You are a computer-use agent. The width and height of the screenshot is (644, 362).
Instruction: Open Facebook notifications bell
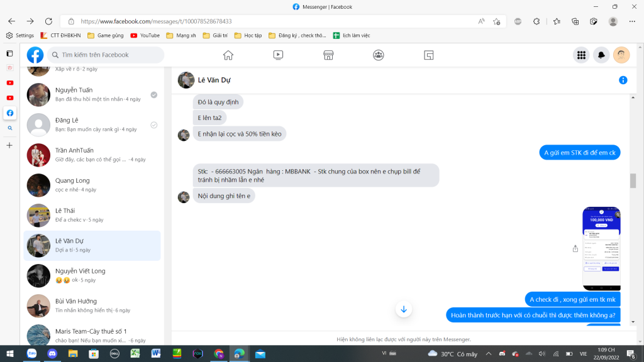[x=601, y=55]
